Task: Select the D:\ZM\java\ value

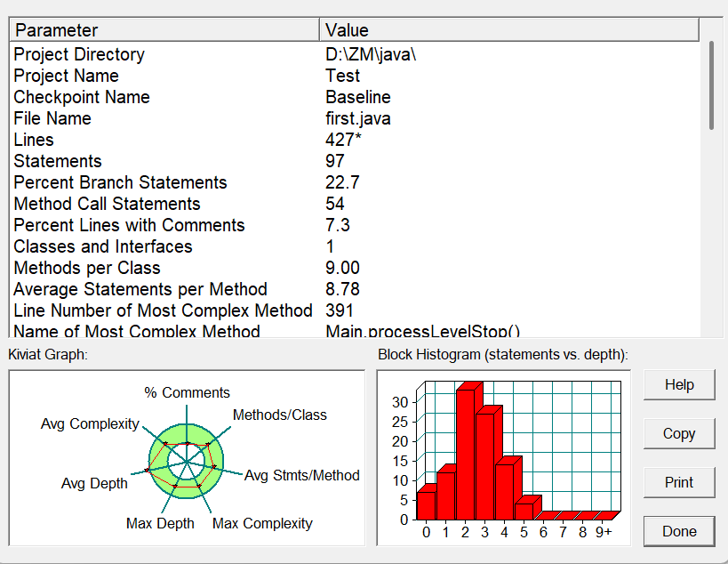Action: [371, 54]
